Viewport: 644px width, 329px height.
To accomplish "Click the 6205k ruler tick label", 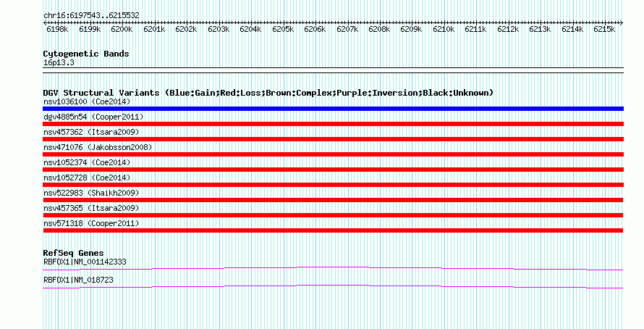I will coord(283,30).
